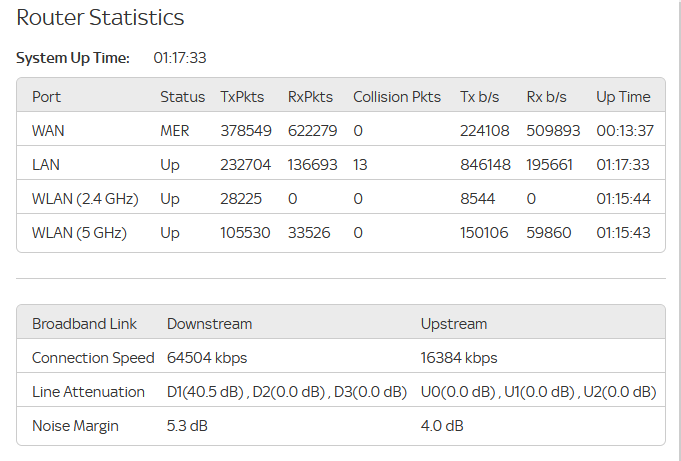
Task: Click the RxPkts column header
Action: [x=310, y=96]
